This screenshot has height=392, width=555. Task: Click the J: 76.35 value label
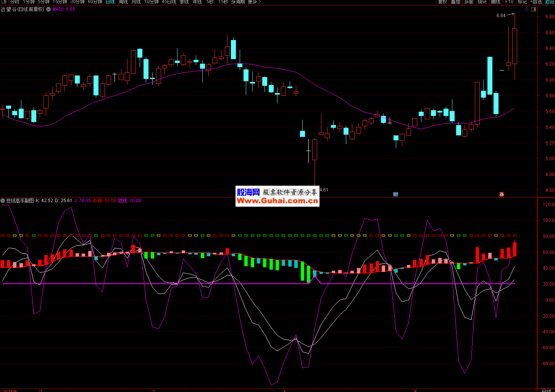tap(82, 201)
